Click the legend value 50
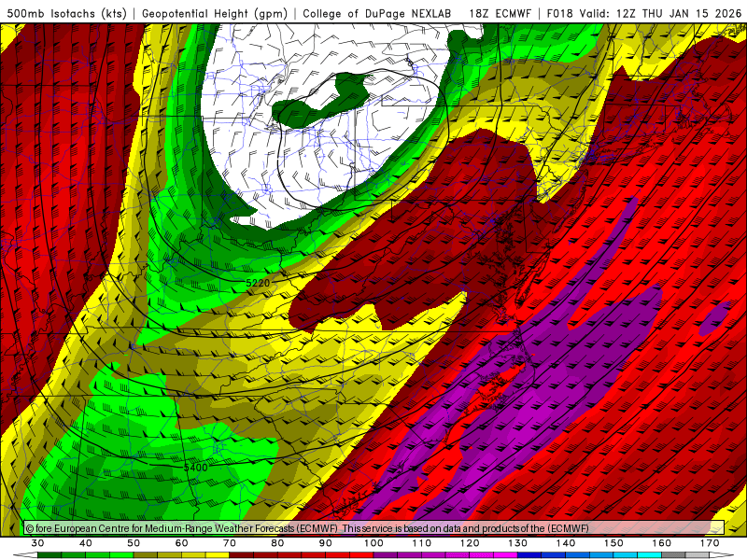The height and width of the screenshot is (560, 747). coord(134,543)
